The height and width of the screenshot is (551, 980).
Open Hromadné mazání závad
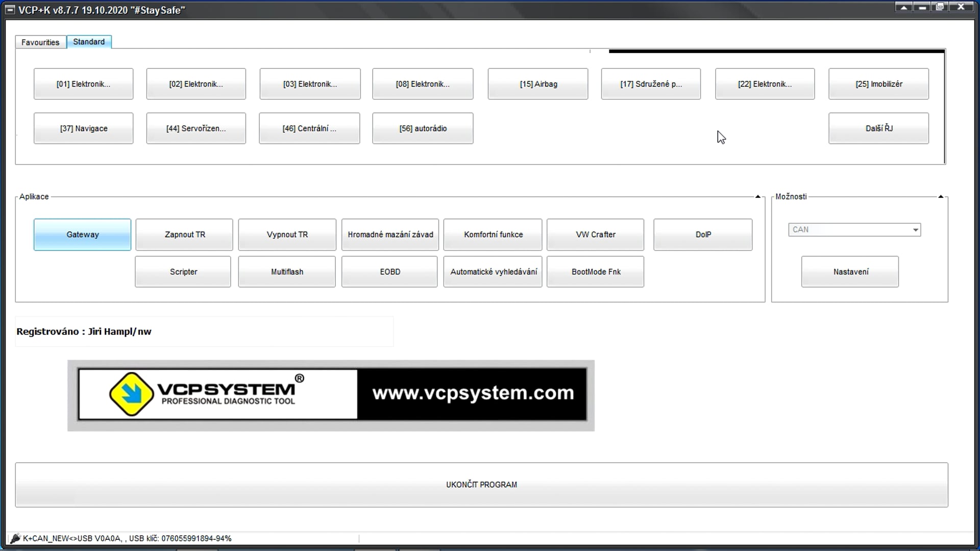coord(390,235)
